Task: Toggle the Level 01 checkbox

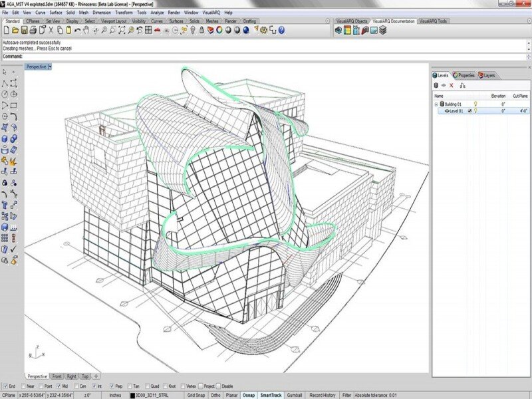Action: (x=469, y=112)
